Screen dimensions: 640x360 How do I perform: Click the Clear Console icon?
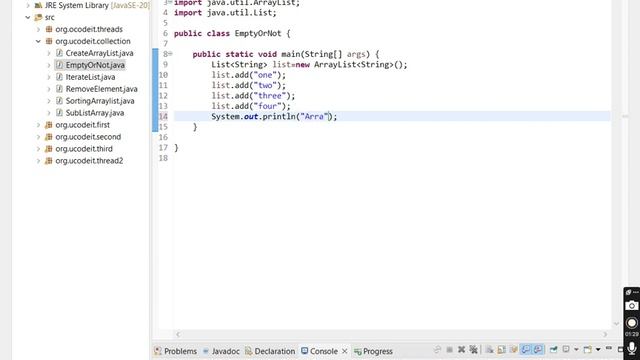[489, 350]
